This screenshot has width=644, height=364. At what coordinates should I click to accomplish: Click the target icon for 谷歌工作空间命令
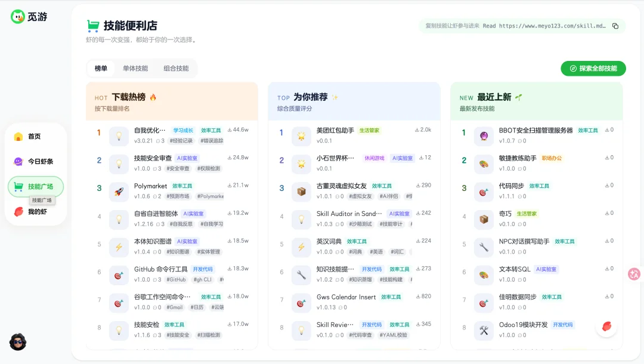(119, 303)
